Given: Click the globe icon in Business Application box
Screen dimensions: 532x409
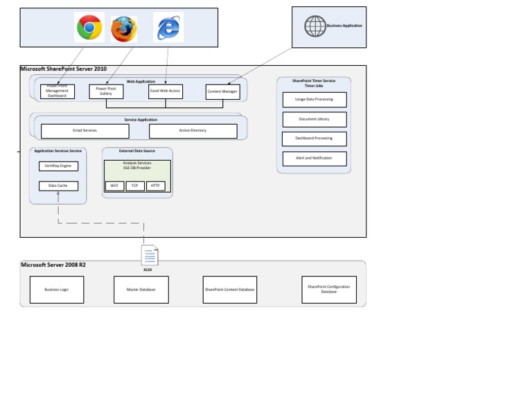Looking at the screenshot, I should coord(315,26).
